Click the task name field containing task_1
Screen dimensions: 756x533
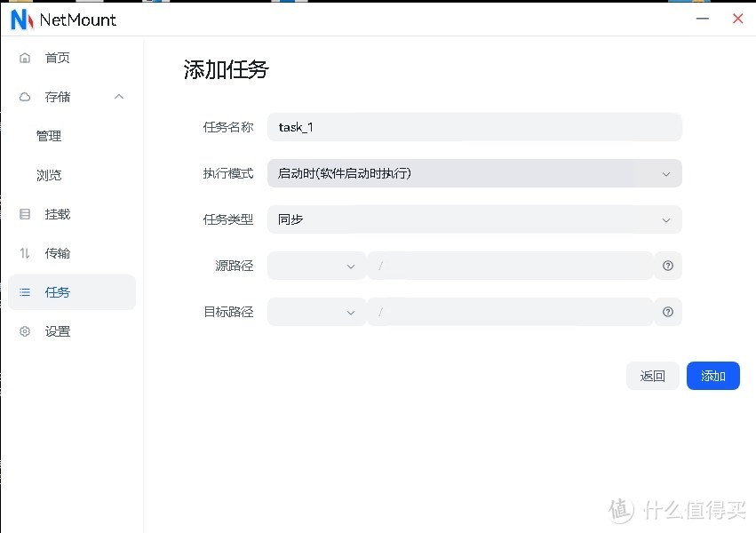coord(474,127)
